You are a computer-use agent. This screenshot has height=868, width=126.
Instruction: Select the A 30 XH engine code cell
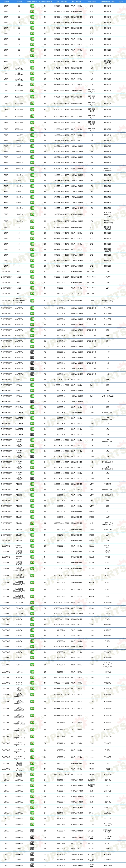tap(107, 818)
